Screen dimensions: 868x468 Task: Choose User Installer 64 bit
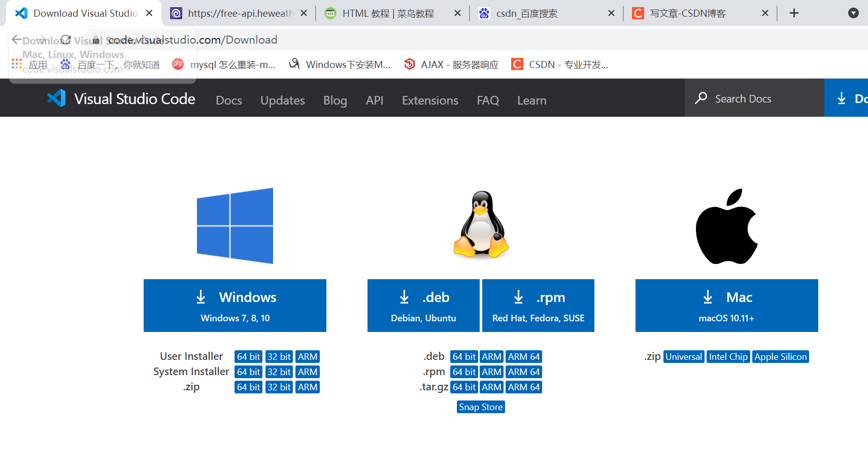(248, 357)
